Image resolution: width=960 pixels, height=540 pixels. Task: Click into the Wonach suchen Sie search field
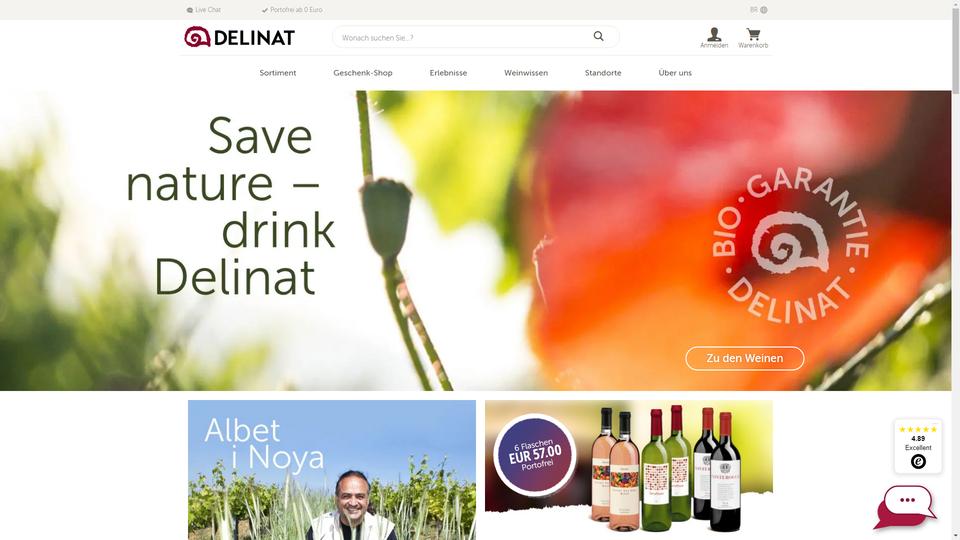pyautogui.click(x=465, y=37)
